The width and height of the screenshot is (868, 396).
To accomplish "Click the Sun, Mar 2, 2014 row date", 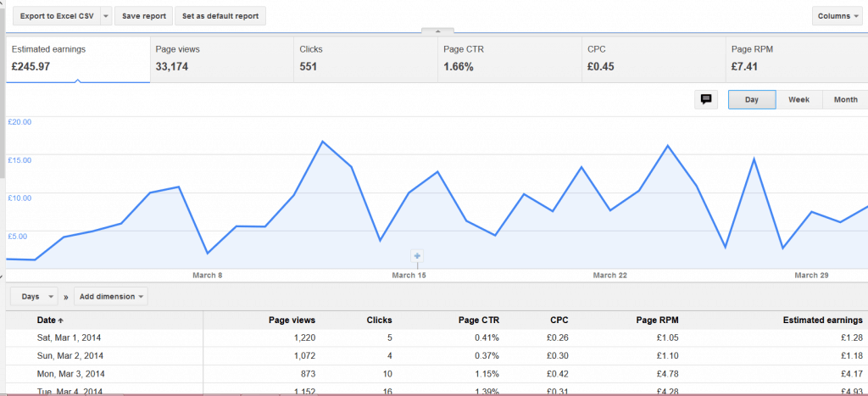I will (x=70, y=355).
